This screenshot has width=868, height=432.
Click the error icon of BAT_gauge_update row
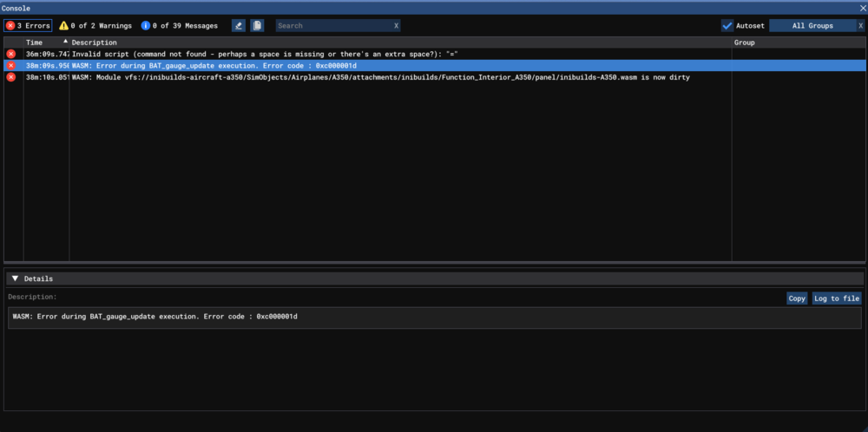(11, 65)
